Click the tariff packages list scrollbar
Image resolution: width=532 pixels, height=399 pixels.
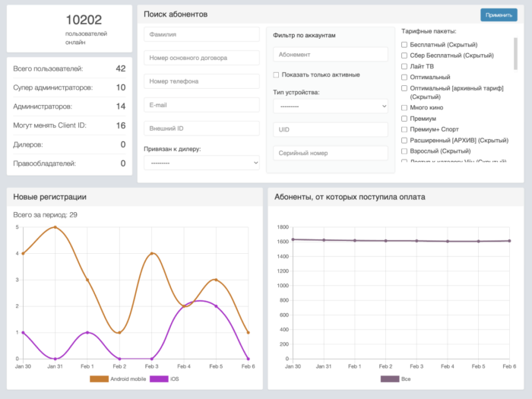pos(516,53)
